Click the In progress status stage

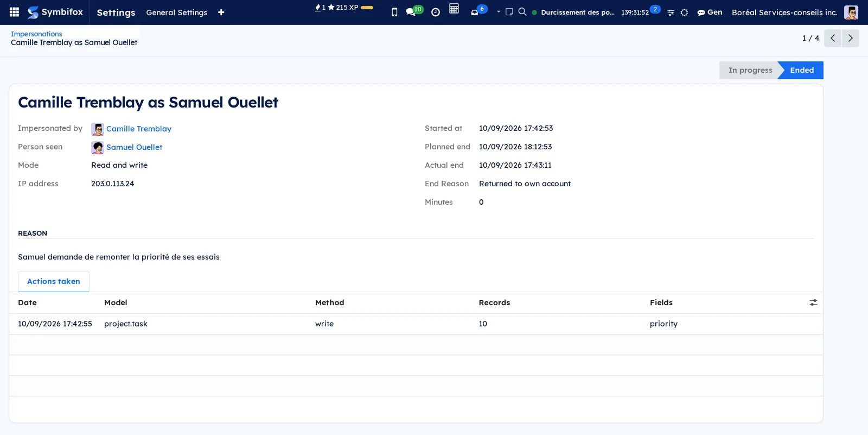click(750, 70)
